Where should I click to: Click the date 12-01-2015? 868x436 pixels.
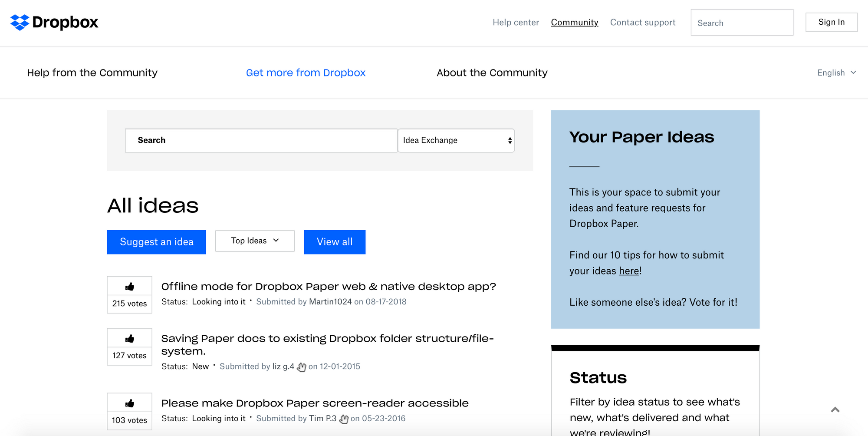340,367
